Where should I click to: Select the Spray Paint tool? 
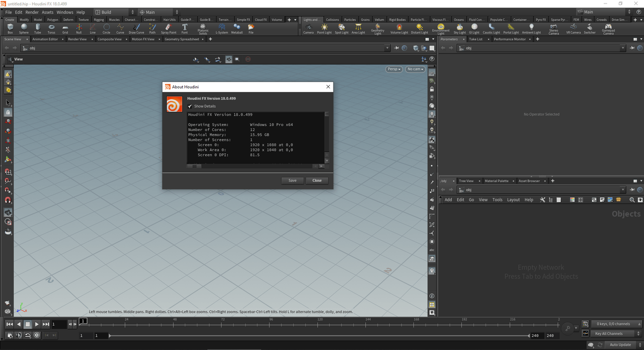point(169,29)
